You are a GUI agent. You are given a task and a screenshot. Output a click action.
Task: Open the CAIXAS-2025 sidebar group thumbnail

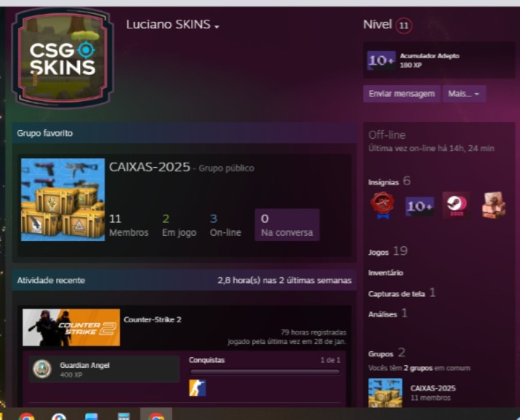pos(385,392)
